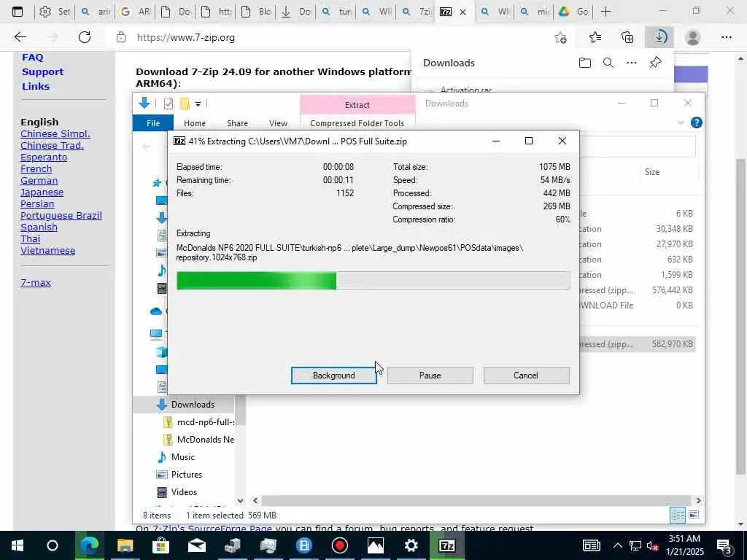Screen dimensions: 747x560
Task: Switch to the Google Drive browser tab
Action: pos(573,12)
